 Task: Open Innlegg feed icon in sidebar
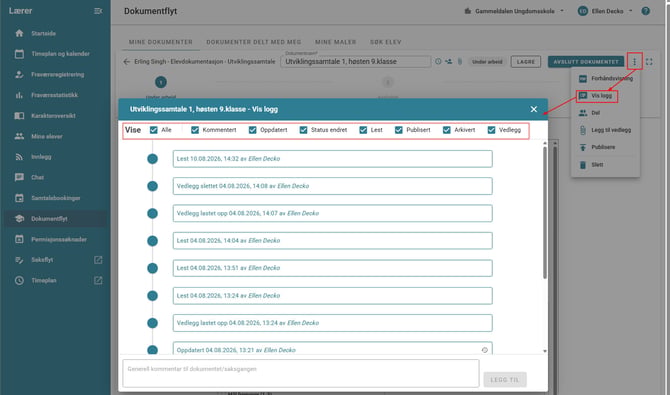tap(19, 157)
